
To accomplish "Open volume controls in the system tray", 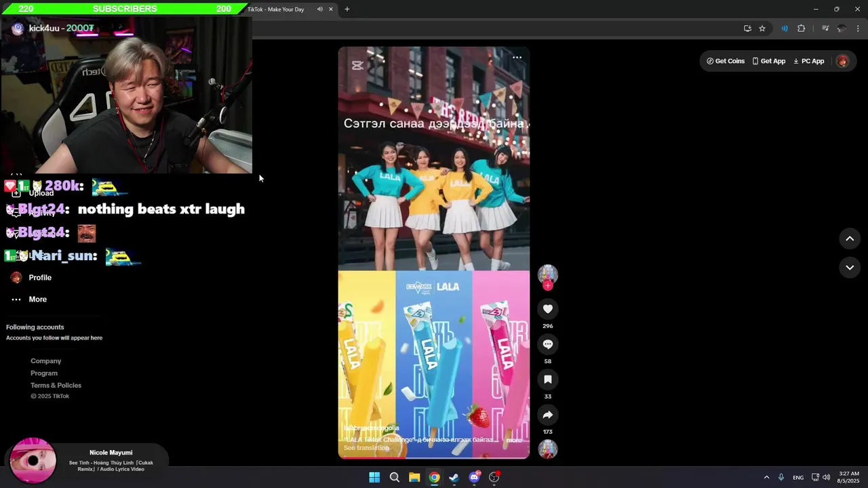I will coord(826,477).
